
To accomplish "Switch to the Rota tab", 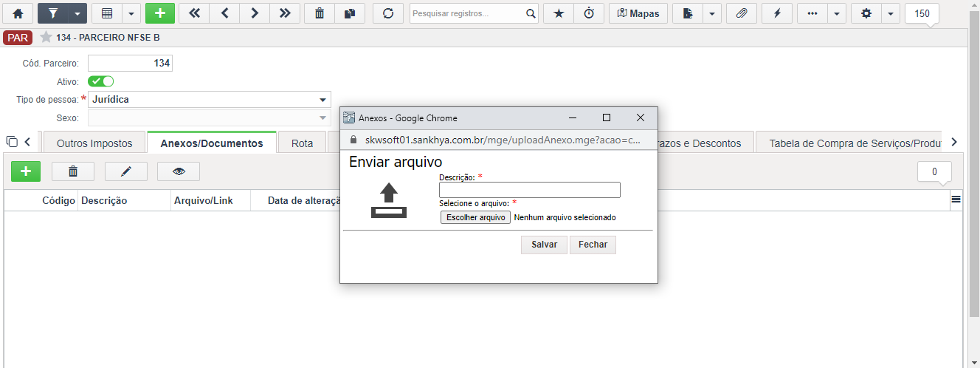I will click(x=303, y=143).
